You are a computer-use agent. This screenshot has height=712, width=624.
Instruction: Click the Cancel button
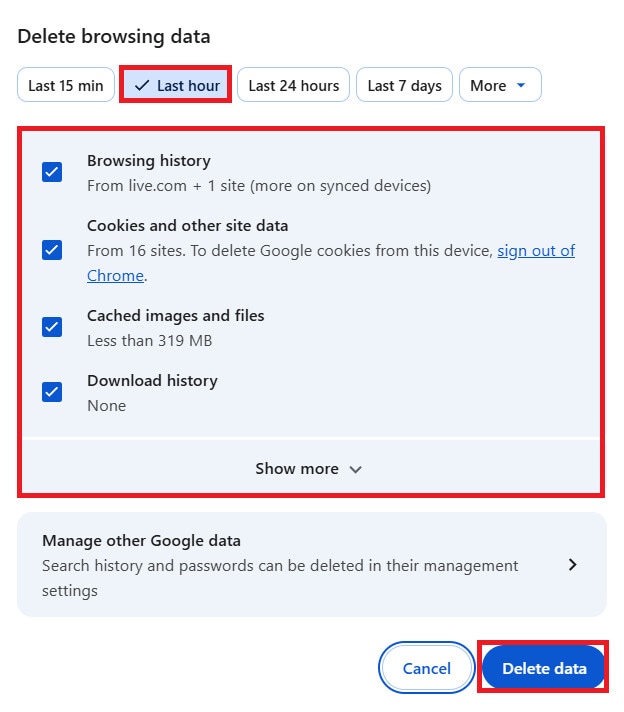click(x=426, y=668)
